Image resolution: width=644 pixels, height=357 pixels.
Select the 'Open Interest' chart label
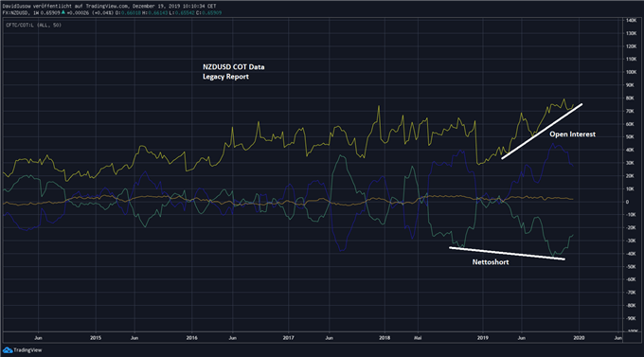[572, 134]
